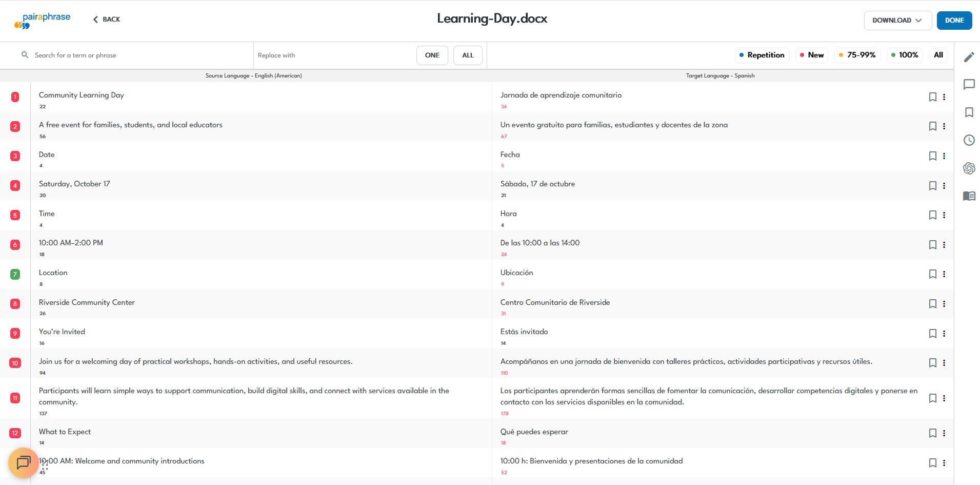Open the glossary book icon in sidebar
This screenshot has width=980, height=485.
coord(969,196)
